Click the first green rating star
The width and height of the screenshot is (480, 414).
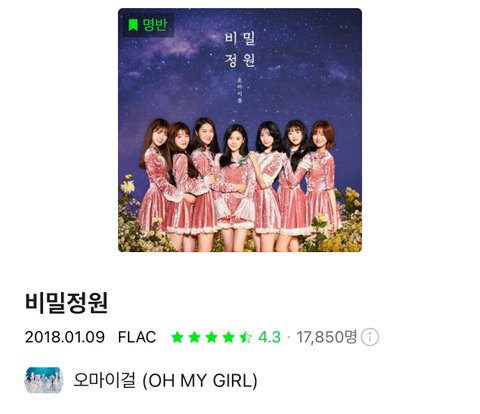point(177,337)
